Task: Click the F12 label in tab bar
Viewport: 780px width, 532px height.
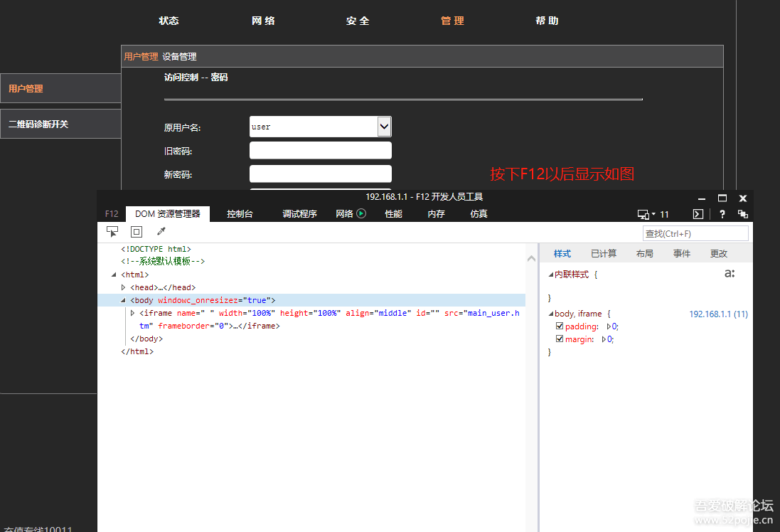Action: pos(112,214)
